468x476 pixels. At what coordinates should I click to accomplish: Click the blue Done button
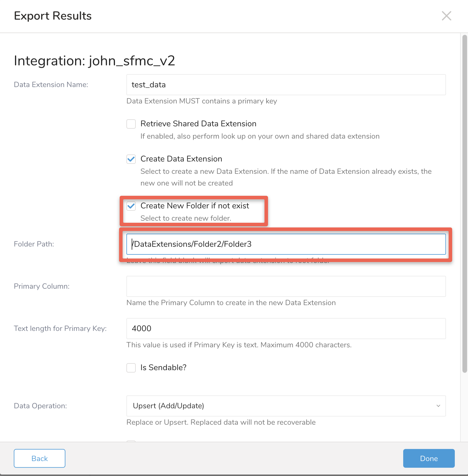click(429, 458)
